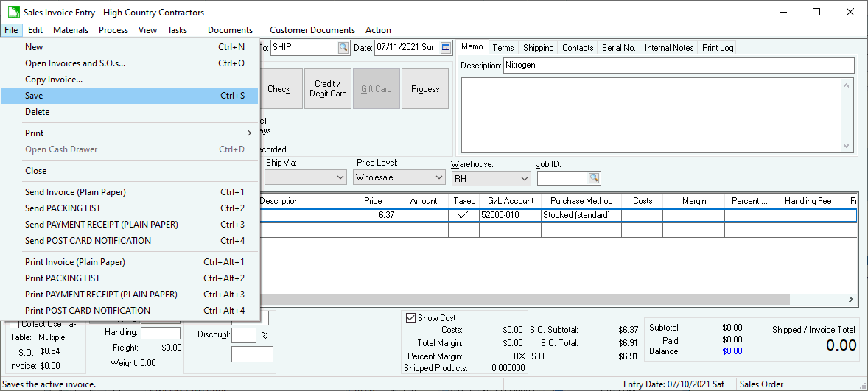The image size is (868, 391).
Task: Open the Date calendar picker icon
Action: pyautogui.click(x=446, y=48)
